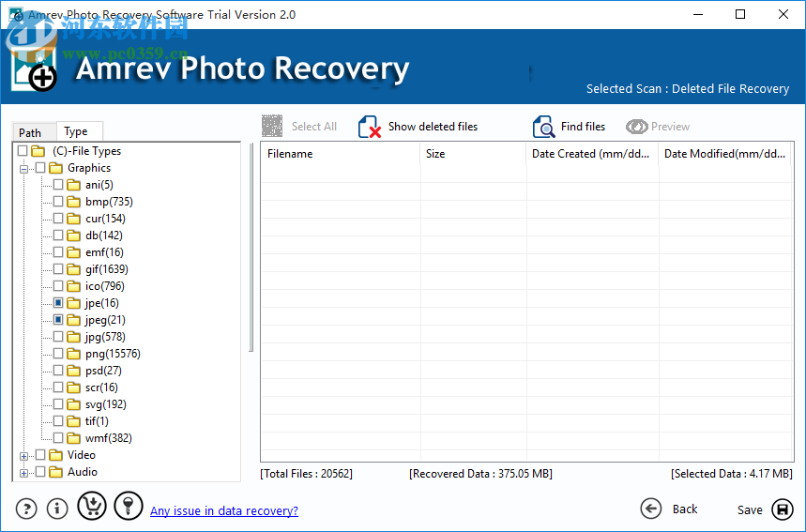The width and height of the screenshot is (806, 532).
Task: Select the scr(16) tree item
Action: click(101, 388)
